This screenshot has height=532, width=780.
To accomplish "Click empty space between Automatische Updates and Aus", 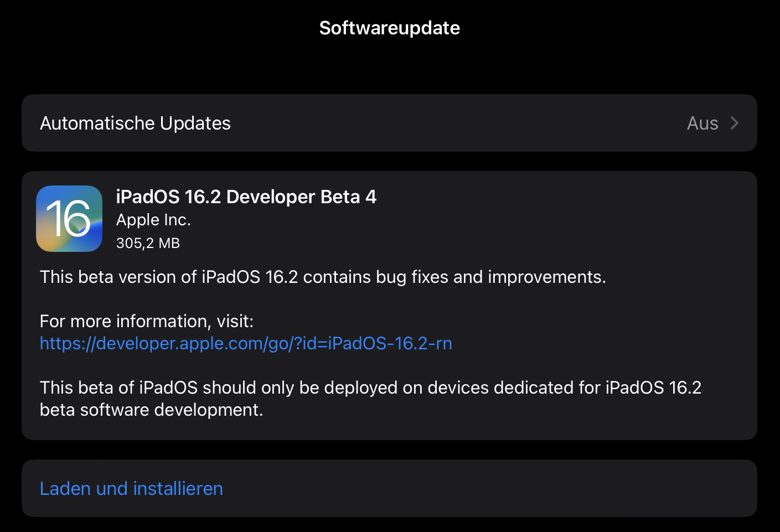I will [x=458, y=123].
